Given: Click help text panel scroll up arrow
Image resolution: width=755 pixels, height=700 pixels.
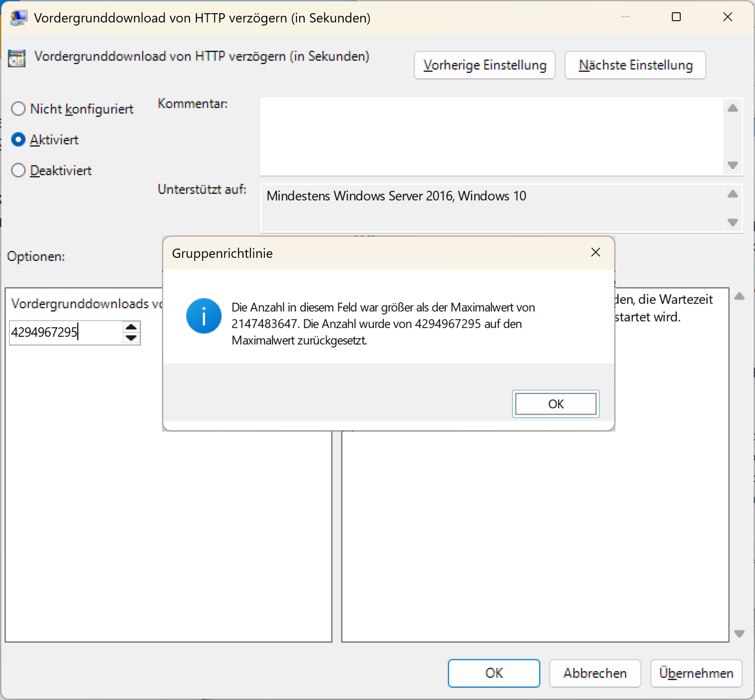Looking at the screenshot, I should [x=740, y=297].
